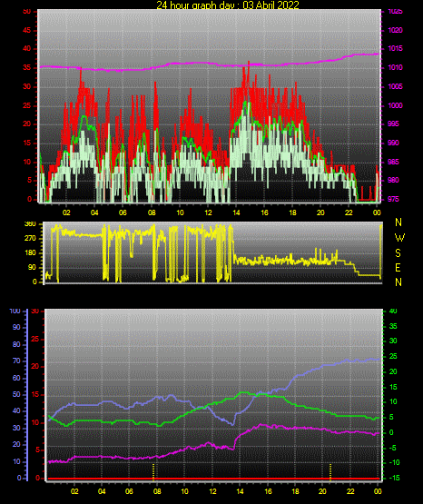Click the graph title '03 Abril 2022'
Viewport: 423px width, 504px height.
(271, 5)
